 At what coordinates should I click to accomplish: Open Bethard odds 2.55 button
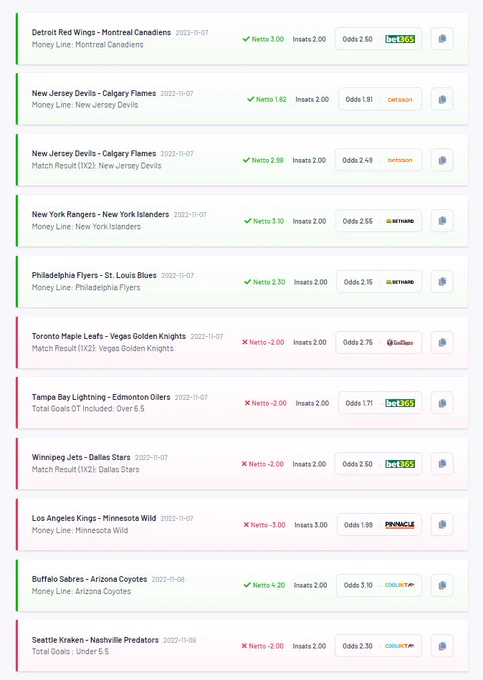(379, 221)
